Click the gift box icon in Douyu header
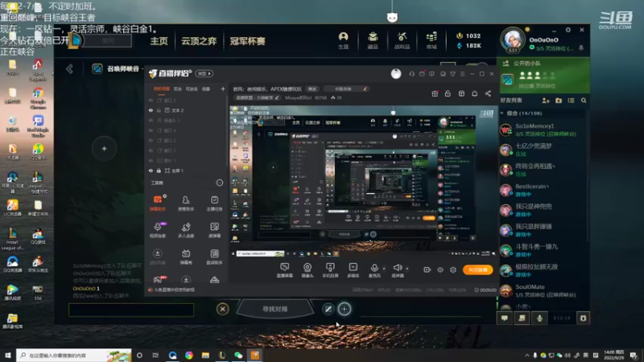The width and height of the screenshot is (644, 362). click(x=435, y=93)
